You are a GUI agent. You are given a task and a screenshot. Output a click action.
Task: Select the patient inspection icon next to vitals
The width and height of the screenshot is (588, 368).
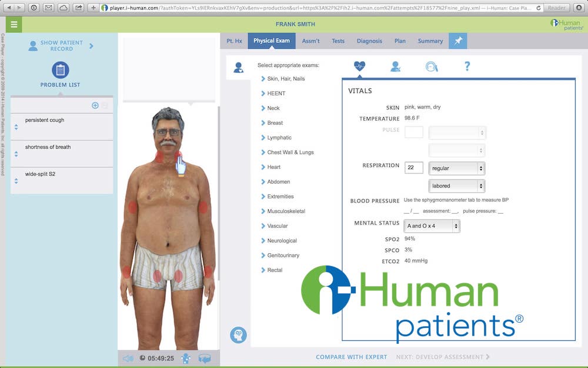pos(395,67)
